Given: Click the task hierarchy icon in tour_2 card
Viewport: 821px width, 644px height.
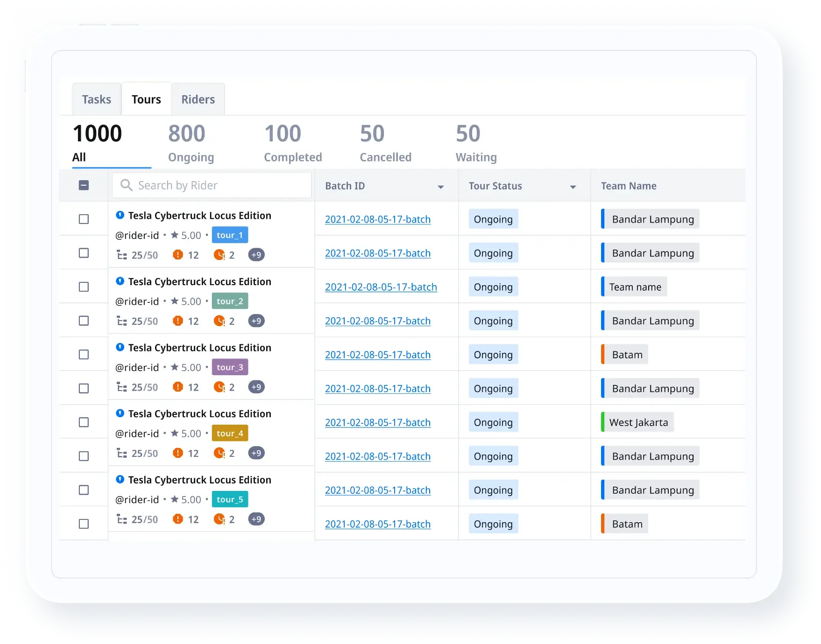Looking at the screenshot, I should click(122, 321).
